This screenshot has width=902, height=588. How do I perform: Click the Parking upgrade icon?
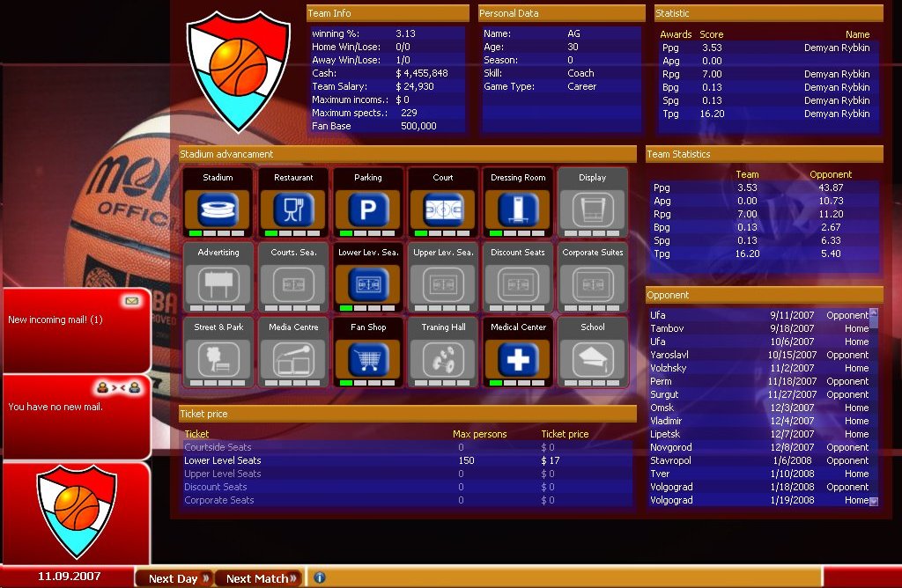tap(368, 209)
